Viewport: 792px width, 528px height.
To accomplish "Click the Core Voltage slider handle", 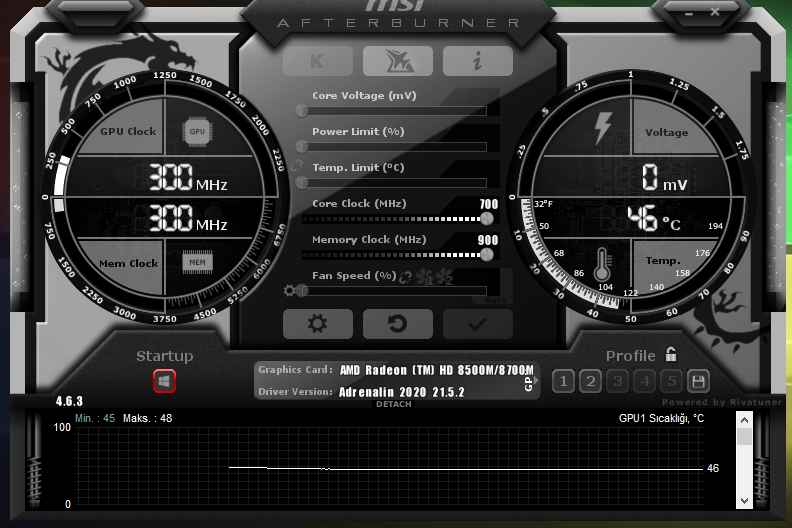I will coord(302,111).
